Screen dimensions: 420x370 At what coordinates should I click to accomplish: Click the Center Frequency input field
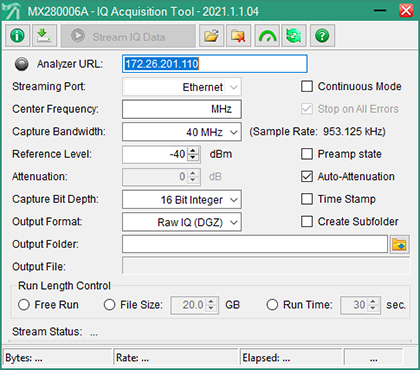182,109
